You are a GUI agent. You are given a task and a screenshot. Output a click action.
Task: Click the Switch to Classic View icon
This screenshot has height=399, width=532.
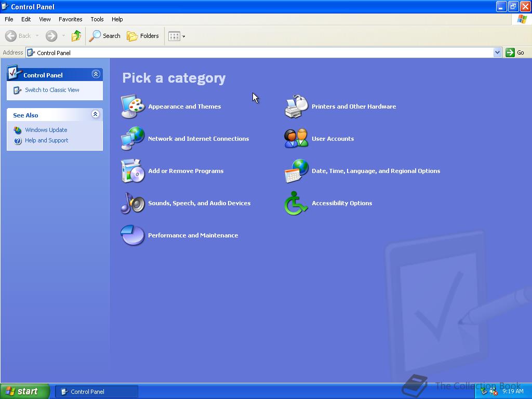tap(17, 90)
